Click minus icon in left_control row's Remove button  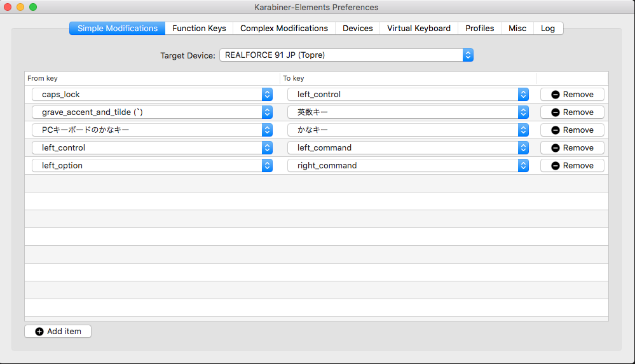pyautogui.click(x=556, y=148)
